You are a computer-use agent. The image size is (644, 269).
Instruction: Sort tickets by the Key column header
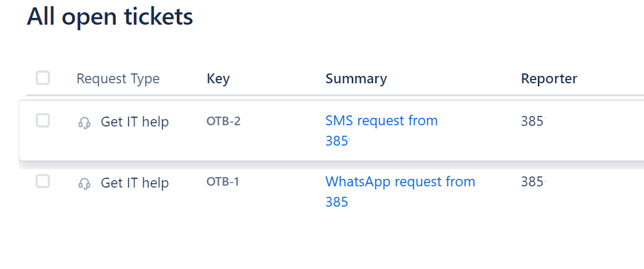pos(218,79)
